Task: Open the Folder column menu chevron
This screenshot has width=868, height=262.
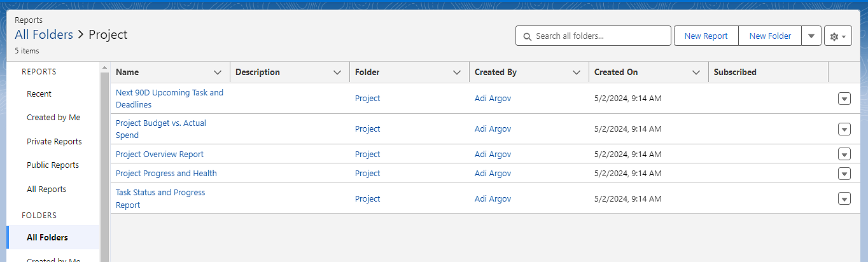Action: [457, 72]
